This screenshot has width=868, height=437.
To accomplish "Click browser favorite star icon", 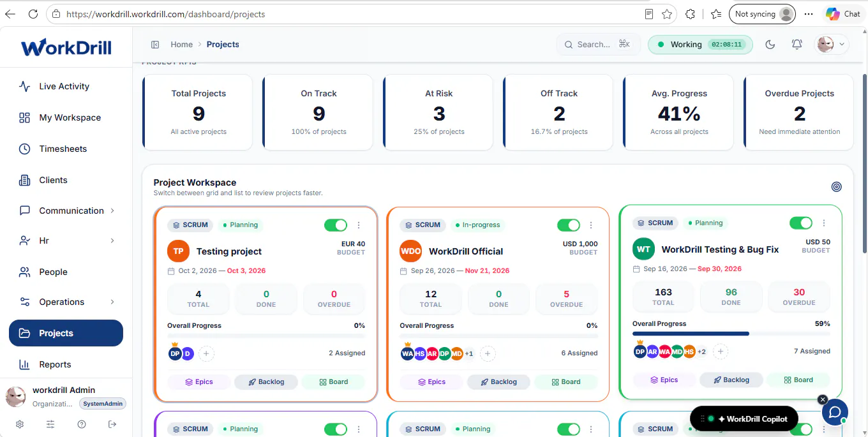I will [x=667, y=14].
